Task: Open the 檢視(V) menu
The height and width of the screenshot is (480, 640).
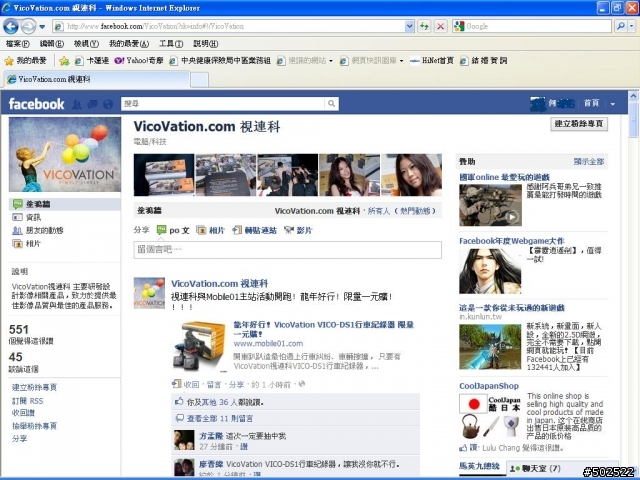Action: (86, 43)
